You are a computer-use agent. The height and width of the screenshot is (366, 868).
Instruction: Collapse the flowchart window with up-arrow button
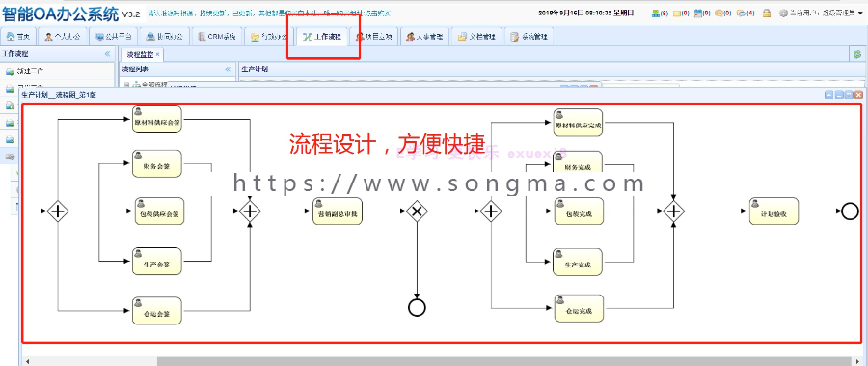[x=828, y=95]
